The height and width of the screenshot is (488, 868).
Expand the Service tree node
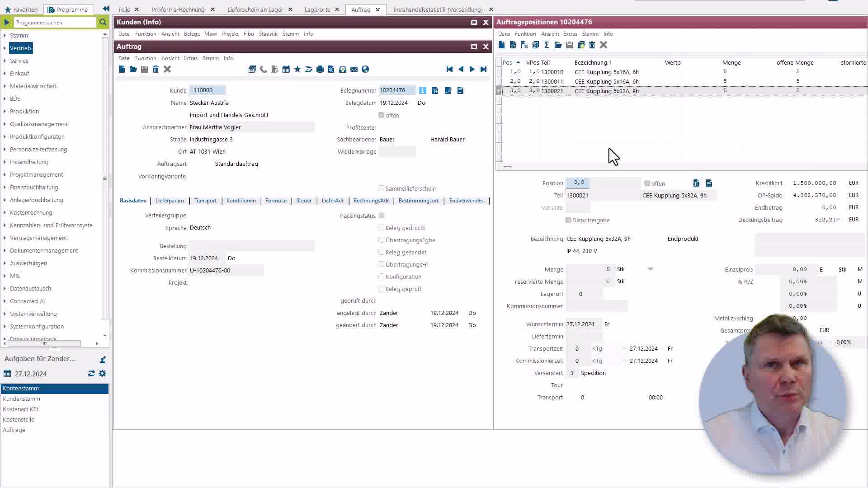5,61
